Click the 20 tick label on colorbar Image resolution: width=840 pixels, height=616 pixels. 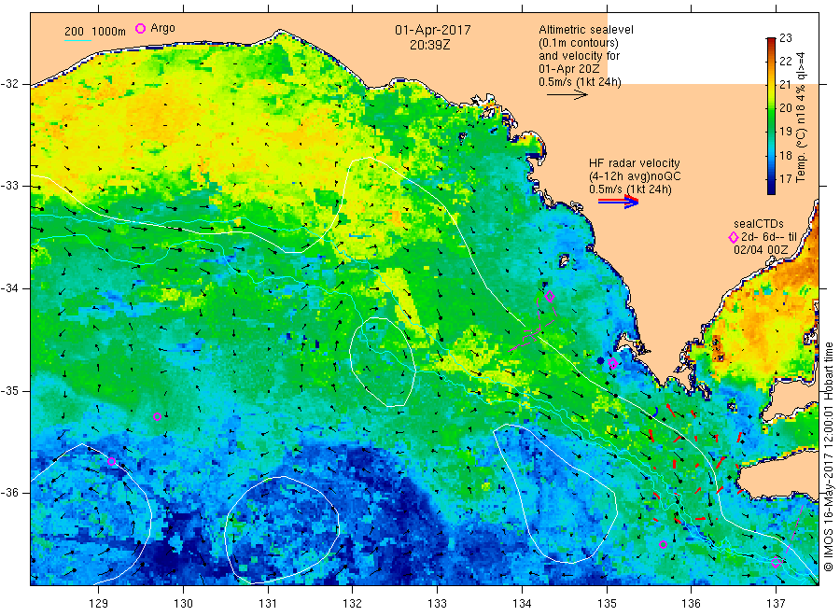pyautogui.click(x=785, y=108)
